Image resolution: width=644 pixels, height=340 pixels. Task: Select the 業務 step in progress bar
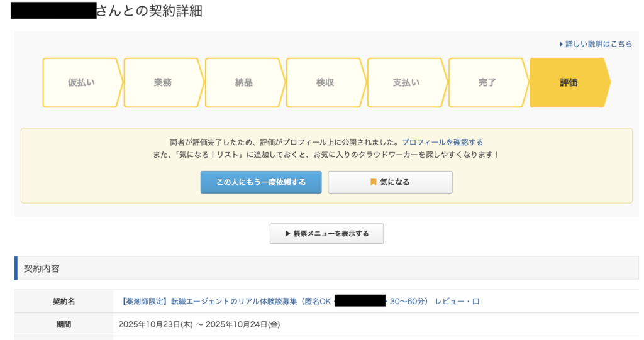[163, 83]
